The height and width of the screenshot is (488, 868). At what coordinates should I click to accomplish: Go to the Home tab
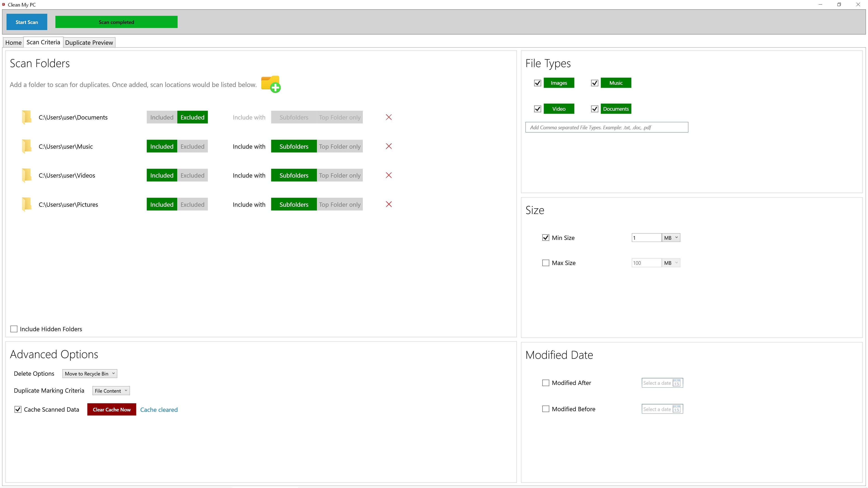tap(13, 42)
